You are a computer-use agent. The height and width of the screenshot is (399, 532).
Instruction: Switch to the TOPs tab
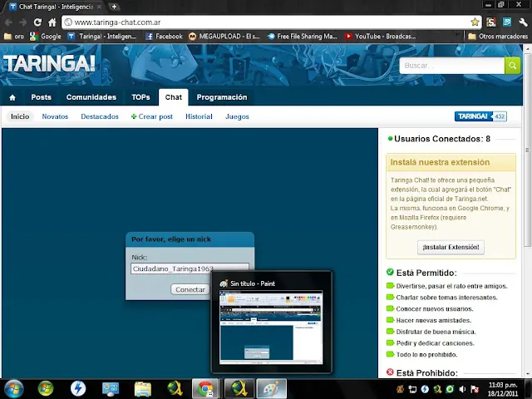click(x=140, y=97)
